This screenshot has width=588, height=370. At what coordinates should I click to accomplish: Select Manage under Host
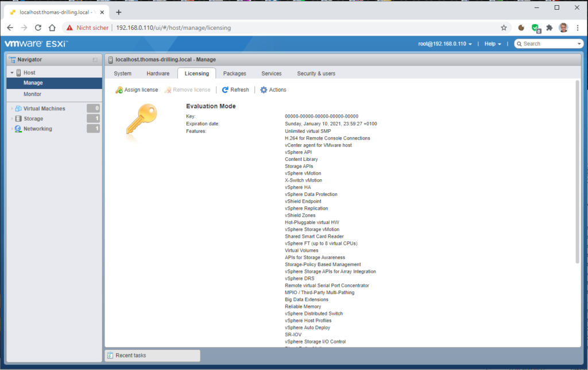point(55,83)
